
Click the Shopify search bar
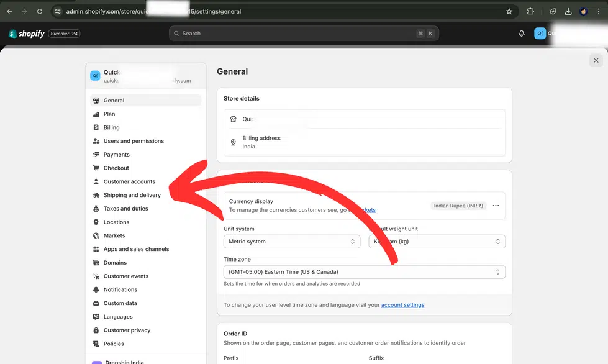tap(303, 33)
